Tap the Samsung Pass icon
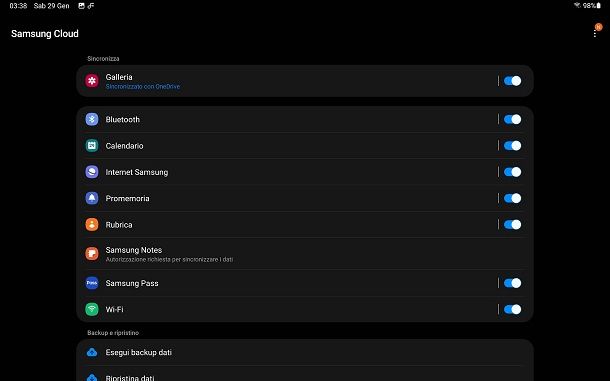The height and width of the screenshot is (381, 610). 92,283
